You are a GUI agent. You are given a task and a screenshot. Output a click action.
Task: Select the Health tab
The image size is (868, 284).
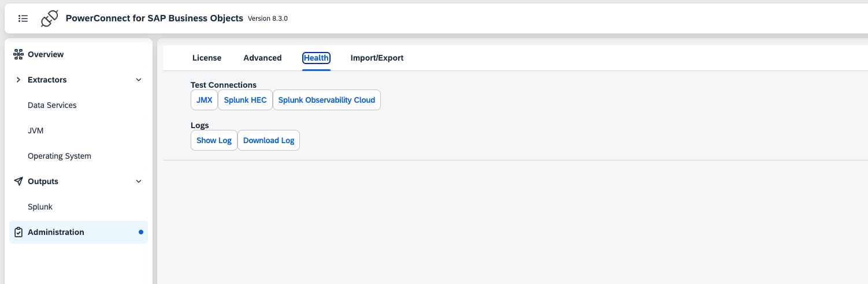316,58
